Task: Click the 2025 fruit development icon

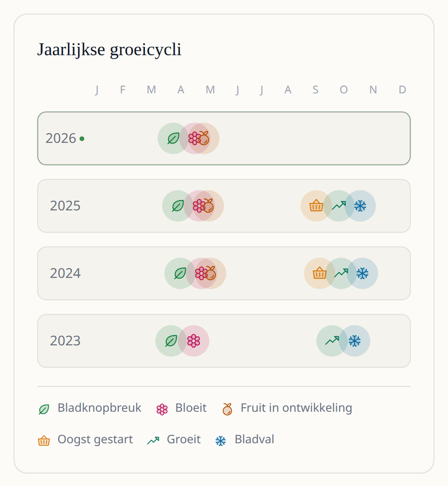Action: [209, 206]
